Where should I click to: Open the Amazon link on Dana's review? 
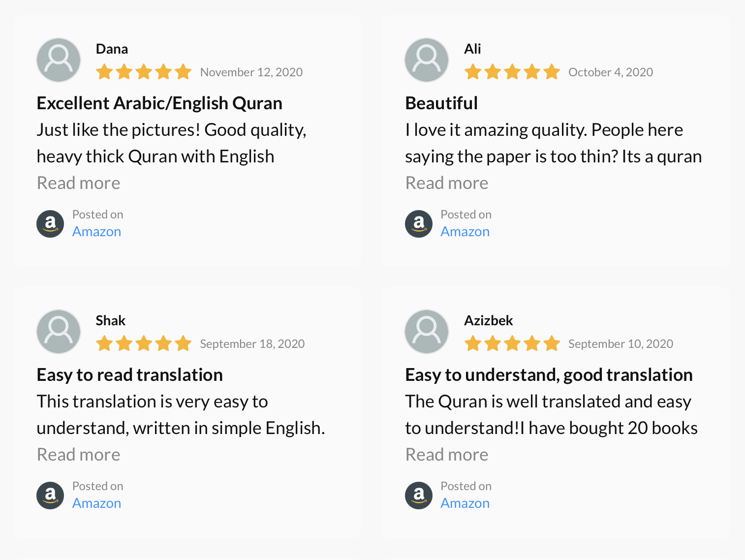pos(96,232)
